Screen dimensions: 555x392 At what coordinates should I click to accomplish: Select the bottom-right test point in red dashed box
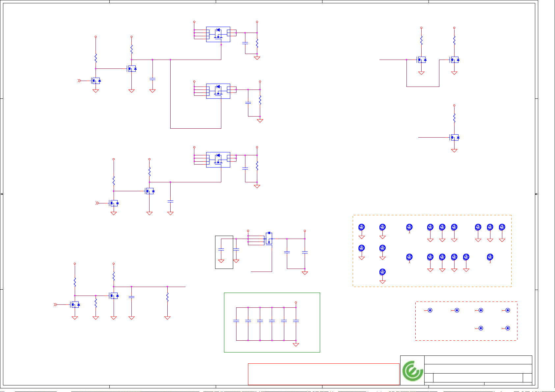coord(508,328)
